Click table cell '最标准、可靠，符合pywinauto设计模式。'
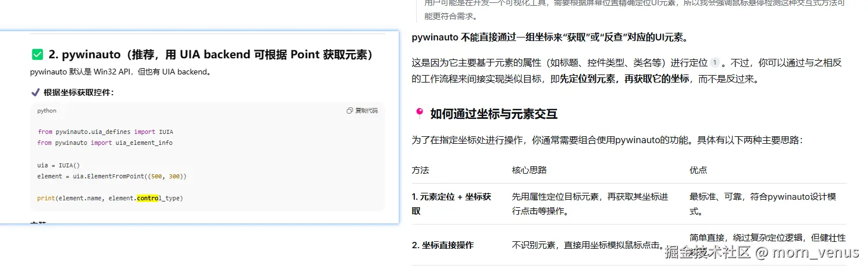The height and width of the screenshot is (269, 868). tap(763, 204)
